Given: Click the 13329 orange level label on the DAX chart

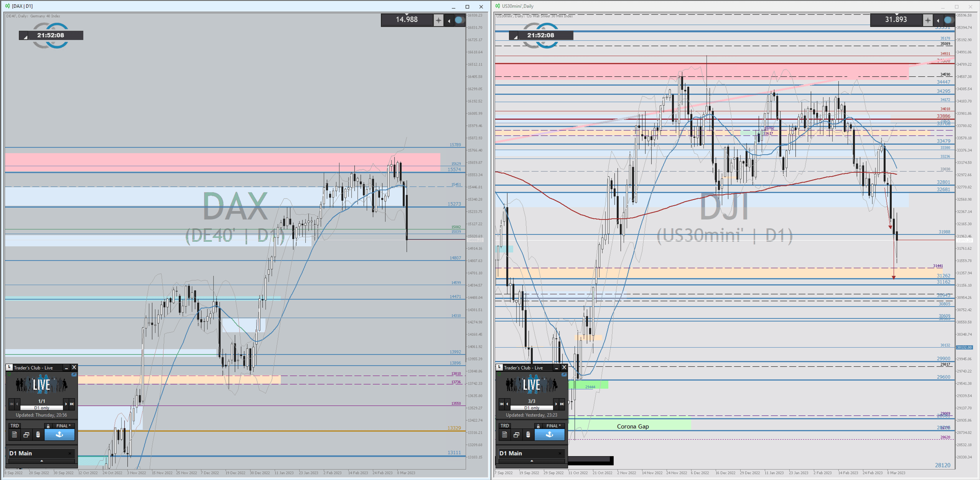Looking at the screenshot, I should coord(454,428).
